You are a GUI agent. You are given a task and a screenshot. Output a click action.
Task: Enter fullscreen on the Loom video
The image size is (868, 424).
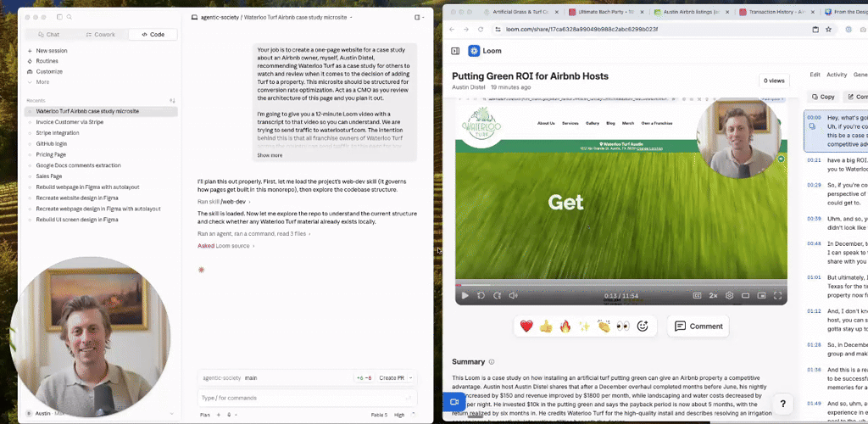(777, 296)
